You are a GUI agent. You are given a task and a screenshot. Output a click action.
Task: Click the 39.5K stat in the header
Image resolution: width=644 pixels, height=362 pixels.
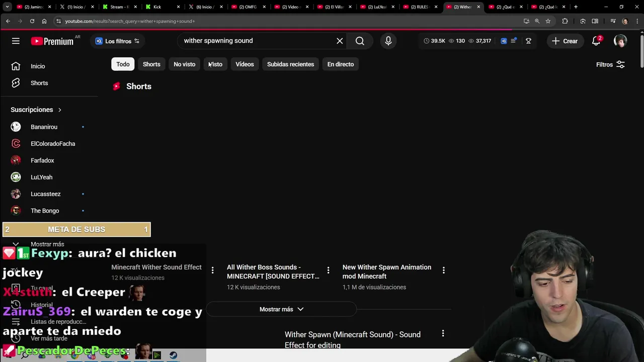pyautogui.click(x=435, y=41)
